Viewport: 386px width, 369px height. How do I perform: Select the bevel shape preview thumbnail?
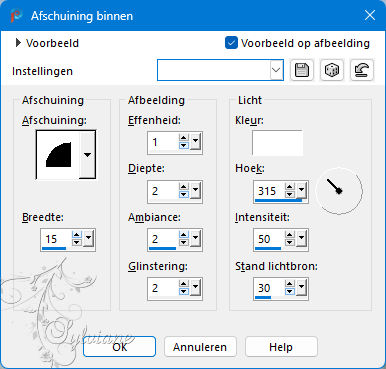pos(58,155)
